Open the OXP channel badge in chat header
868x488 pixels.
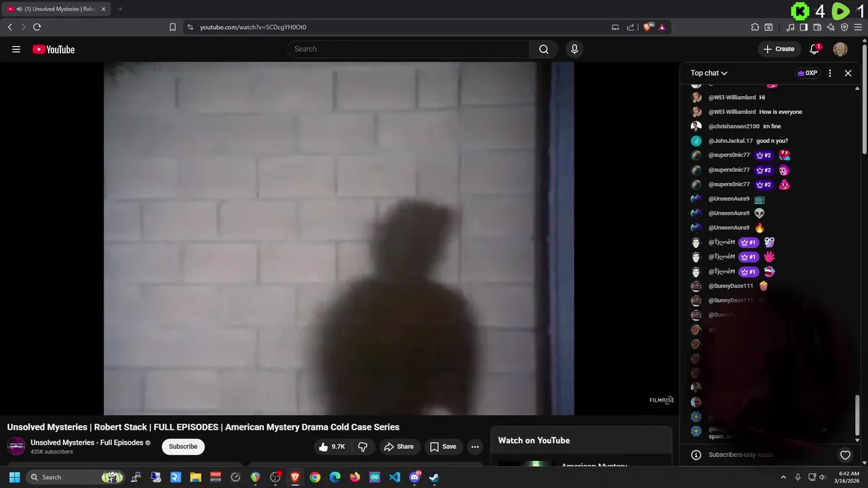click(807, 73)
